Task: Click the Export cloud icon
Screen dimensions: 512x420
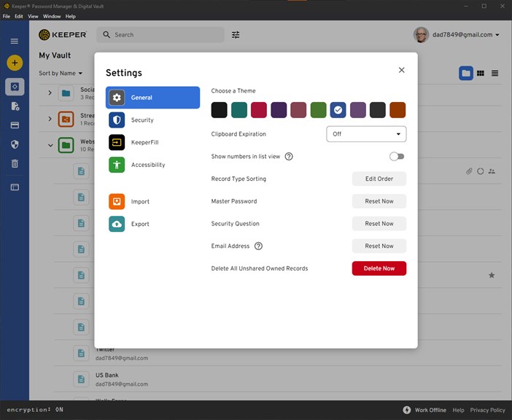Action: pyautogui.click(x=117, y=224)
